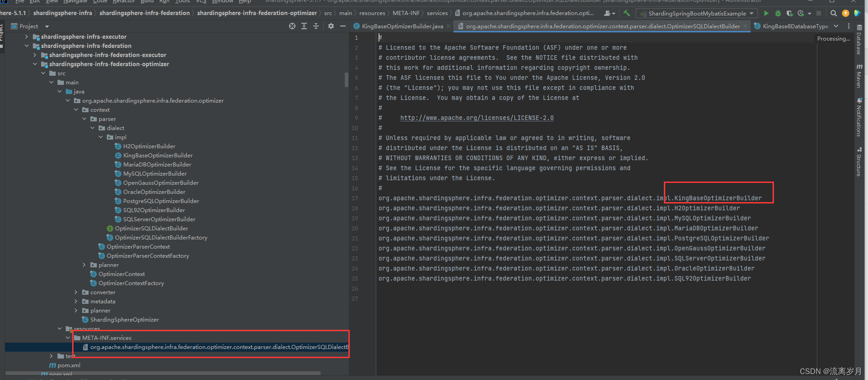Screen dimensions: 868x380
Task: Click shardingsphere-infra breadcrumb
Action: (x=63, y=13)
